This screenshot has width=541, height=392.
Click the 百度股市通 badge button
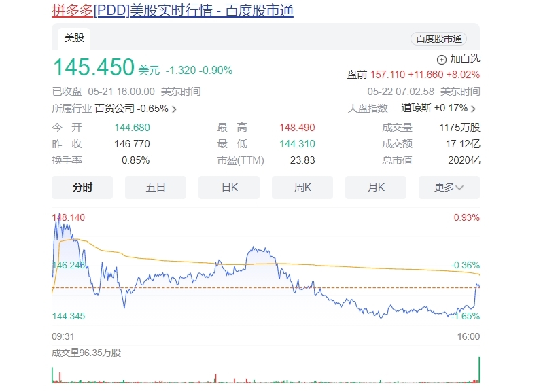(x=439, y=39)
